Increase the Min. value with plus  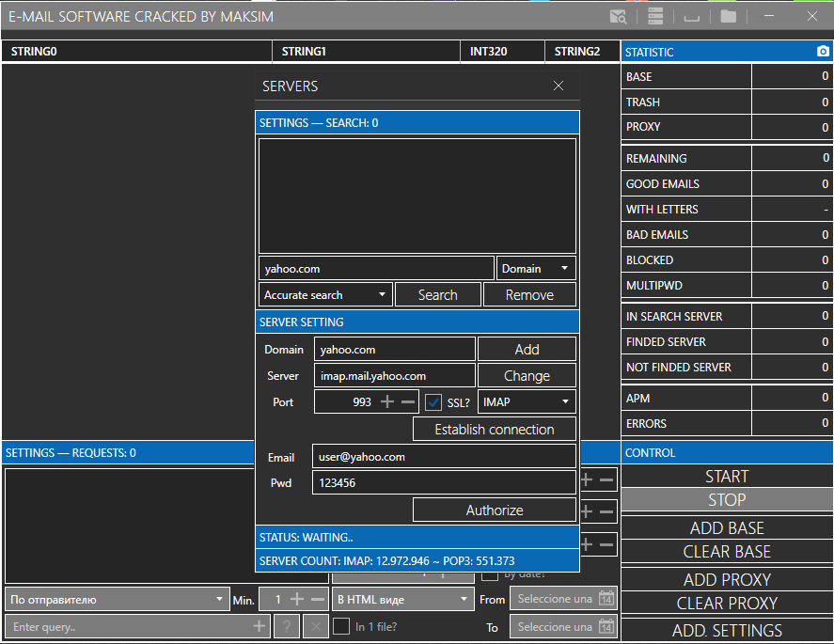(297, 599)
